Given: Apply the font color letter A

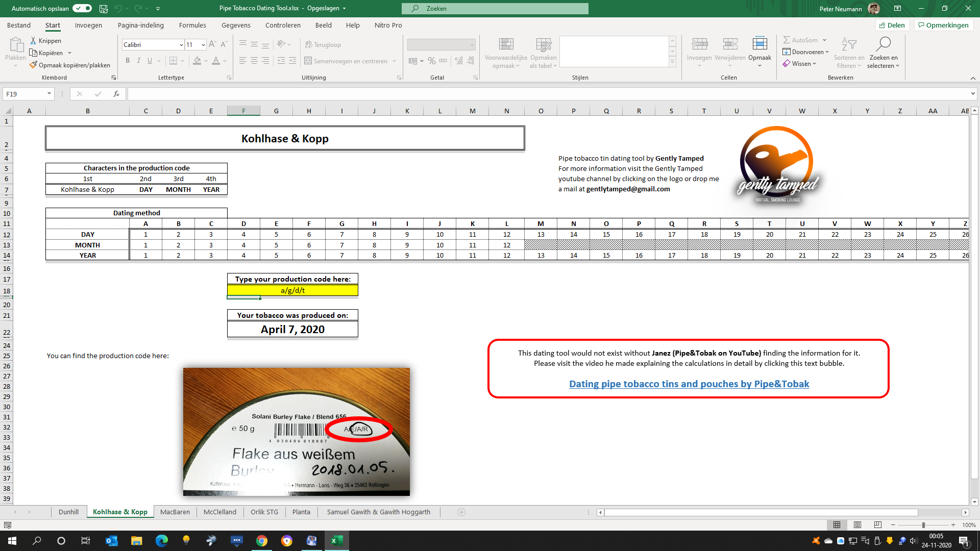Looking at the screenshot, I should click(x=216, y=61).
